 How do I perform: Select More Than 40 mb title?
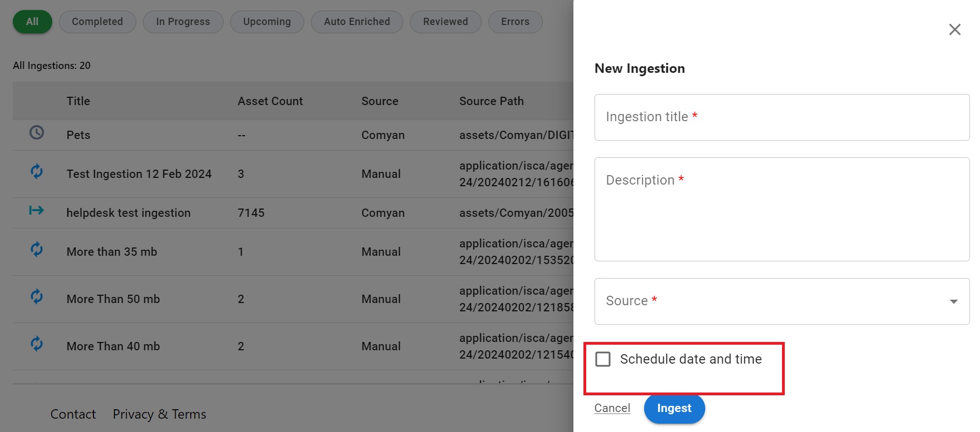tap(113, 346)
